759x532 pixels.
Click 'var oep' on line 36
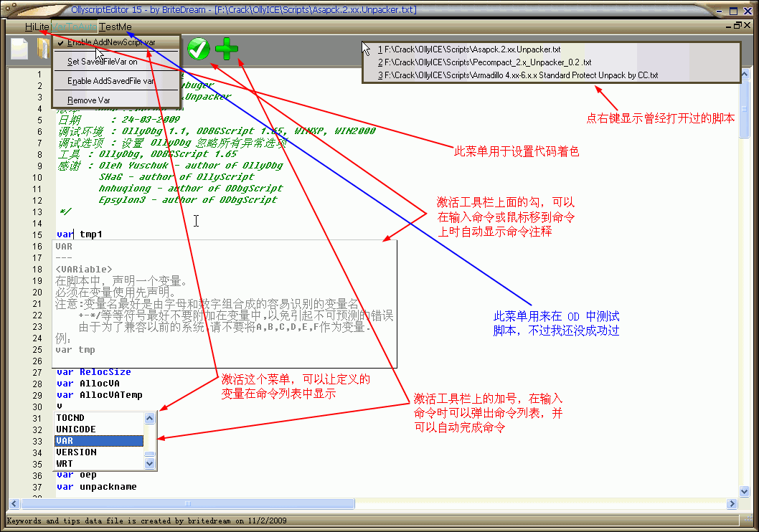[77, 475]
